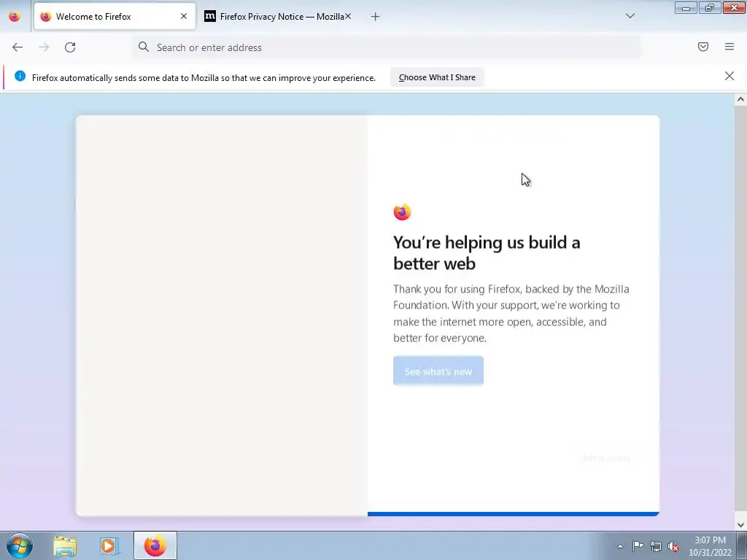The height and width of the screenshot is (560, 747).
Task: Open the clock showing 3:07 PM
Action: click(x=710, y=546)
